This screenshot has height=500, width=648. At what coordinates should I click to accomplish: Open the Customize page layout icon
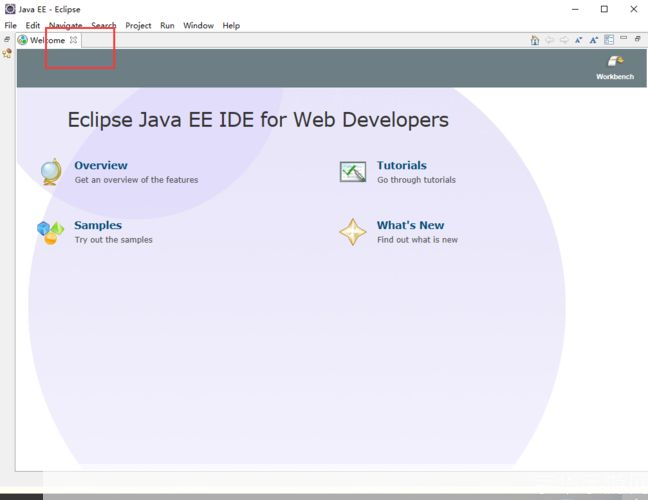click(x=609, y=40)
